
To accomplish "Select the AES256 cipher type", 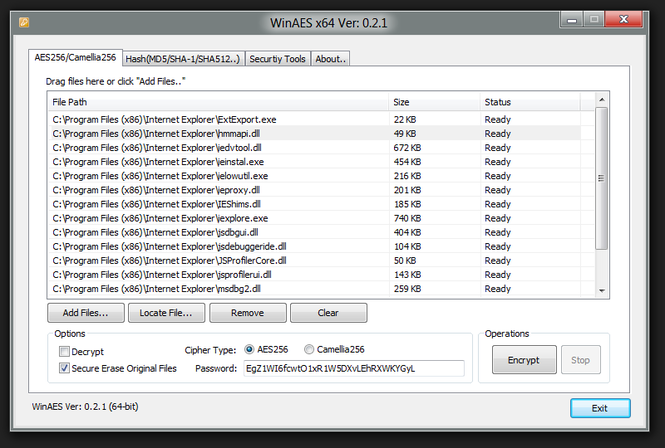I will pos(249,351).
